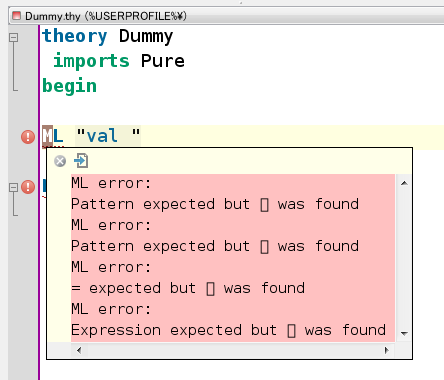Click the error icon beside the ML line

28,137
